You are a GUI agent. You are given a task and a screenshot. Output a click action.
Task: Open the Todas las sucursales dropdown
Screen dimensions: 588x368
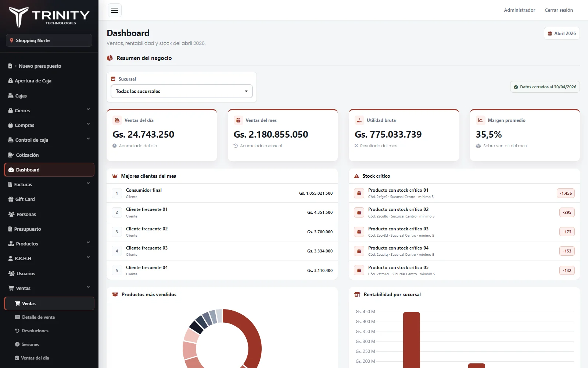point(182,91)
